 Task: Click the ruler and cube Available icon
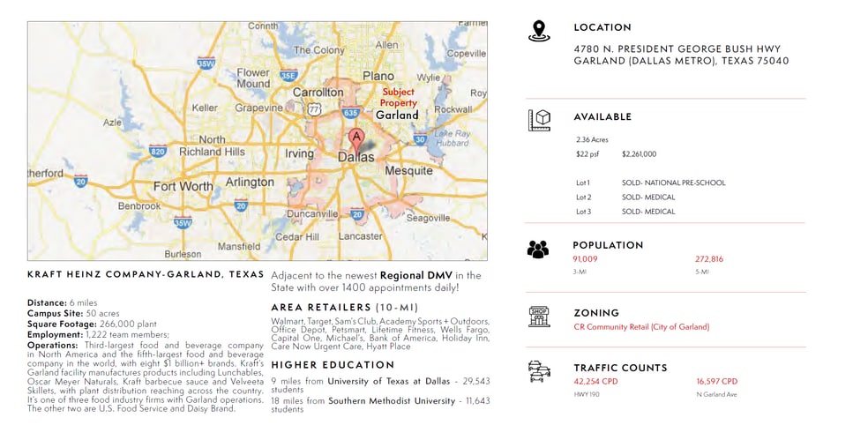coord(539,120)
